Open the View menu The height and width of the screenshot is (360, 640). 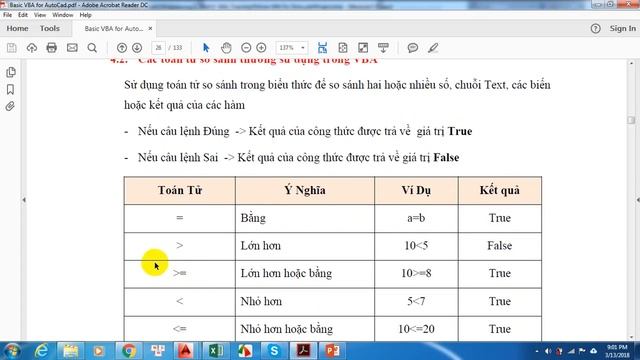pos(40,15)
